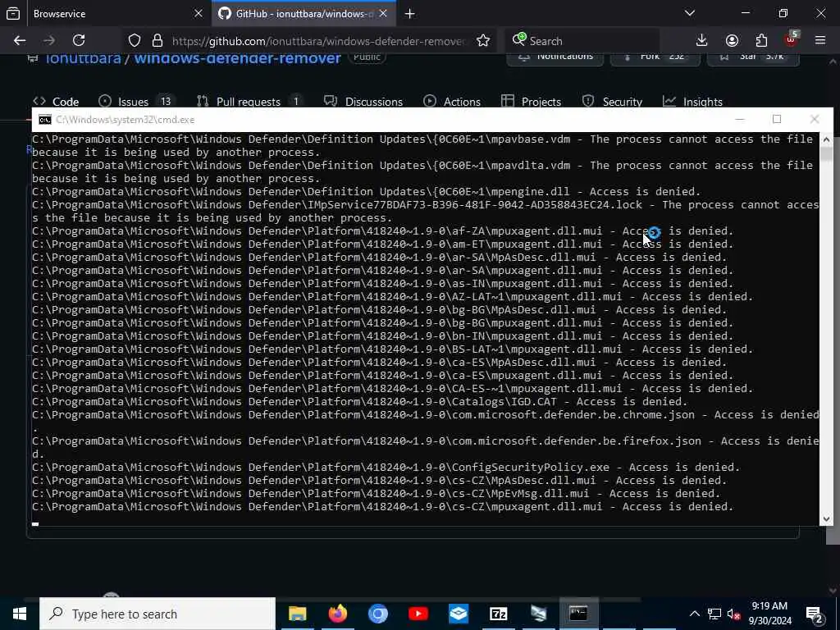This screenshot has width=840, height=630.
Task: Open the Firefox View icon
Action: (13, 14)
